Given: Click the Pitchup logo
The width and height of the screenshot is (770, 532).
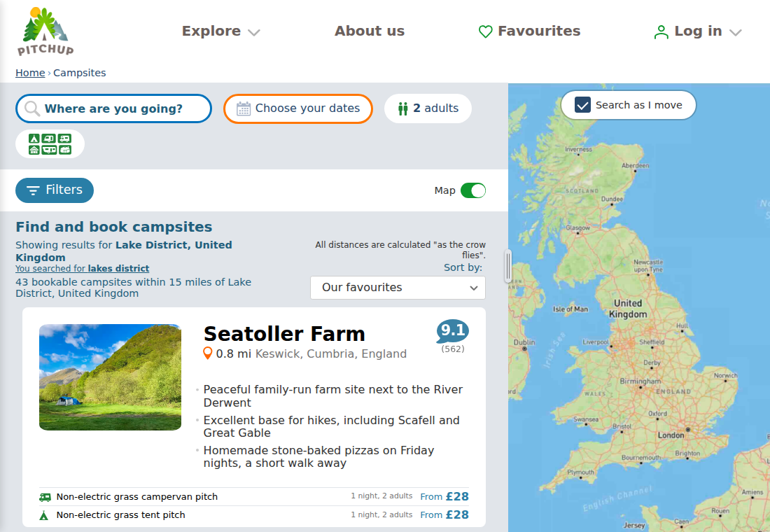Looking at the screenshot, I should [x=45, y=31].
